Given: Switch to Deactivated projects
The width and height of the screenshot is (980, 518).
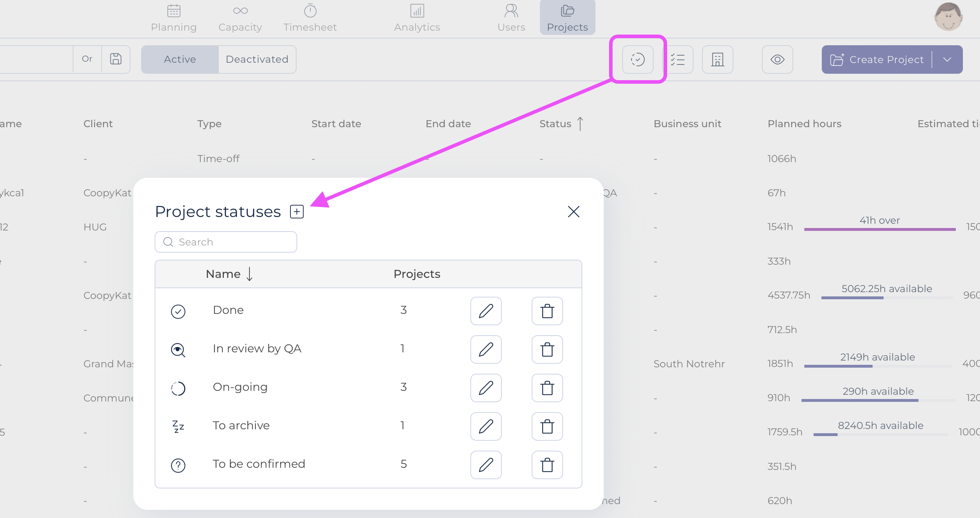Looking at the screenshot, I should click(257, 59).
